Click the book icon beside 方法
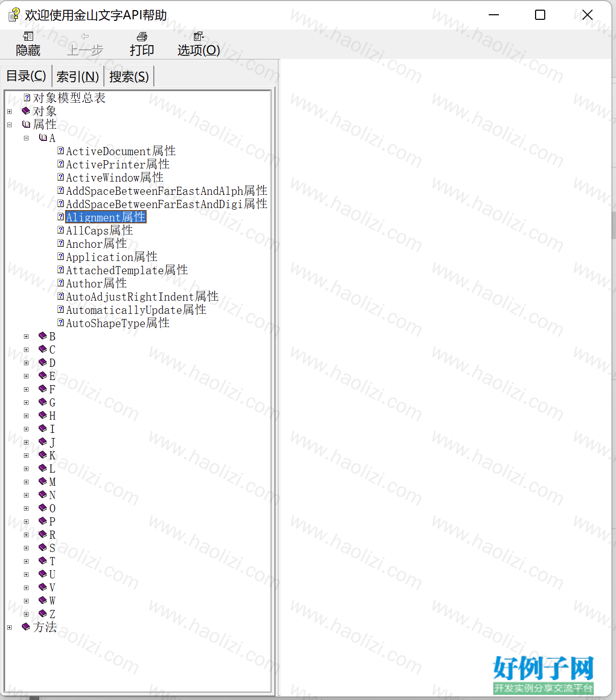616x700 pixels. pyautogui.click(x=26, y=627)
